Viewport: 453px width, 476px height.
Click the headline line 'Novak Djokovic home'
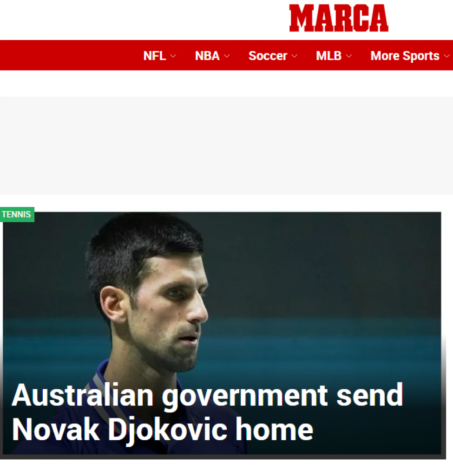click(x=162, y=430)
